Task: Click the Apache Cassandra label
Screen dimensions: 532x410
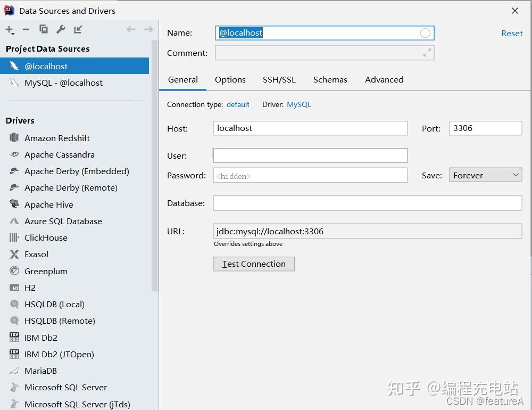Action: coord(60,154)
